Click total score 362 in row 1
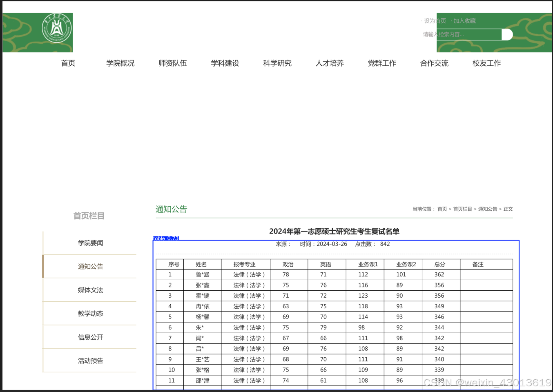Screen dimensions: 553x392 coord(439,275)
